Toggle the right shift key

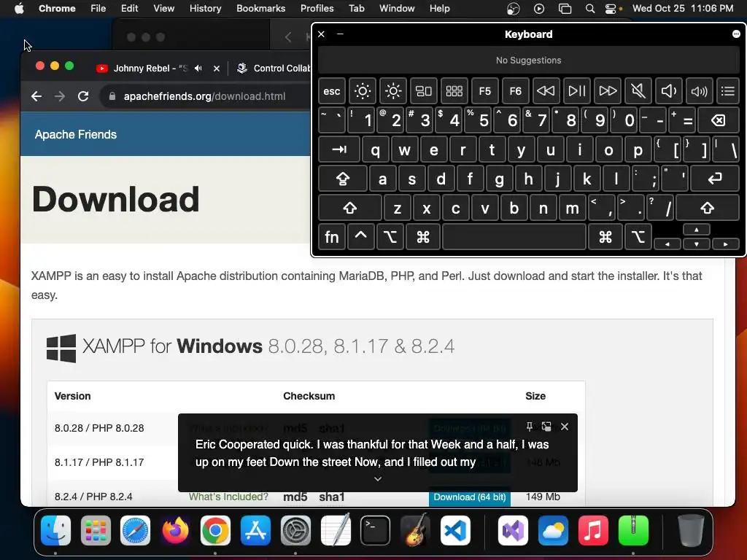708,208
